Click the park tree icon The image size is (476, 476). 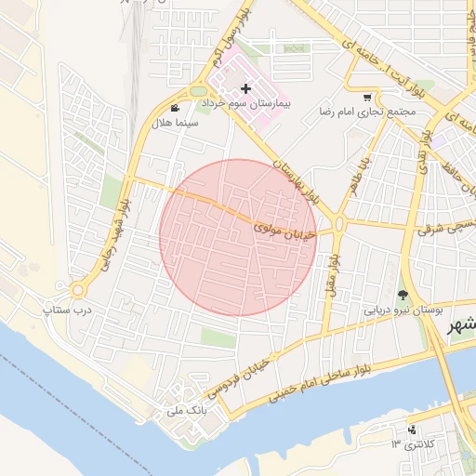coord(403,295)
